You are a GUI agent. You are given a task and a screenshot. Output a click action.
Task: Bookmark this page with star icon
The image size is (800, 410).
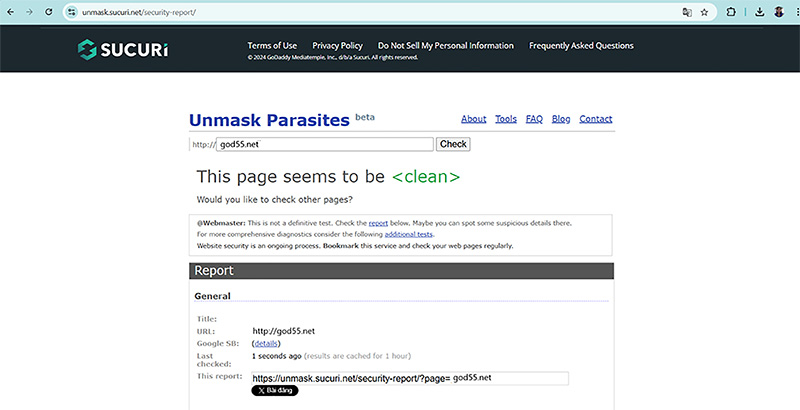pyautogui.click(x=705, y=12)
